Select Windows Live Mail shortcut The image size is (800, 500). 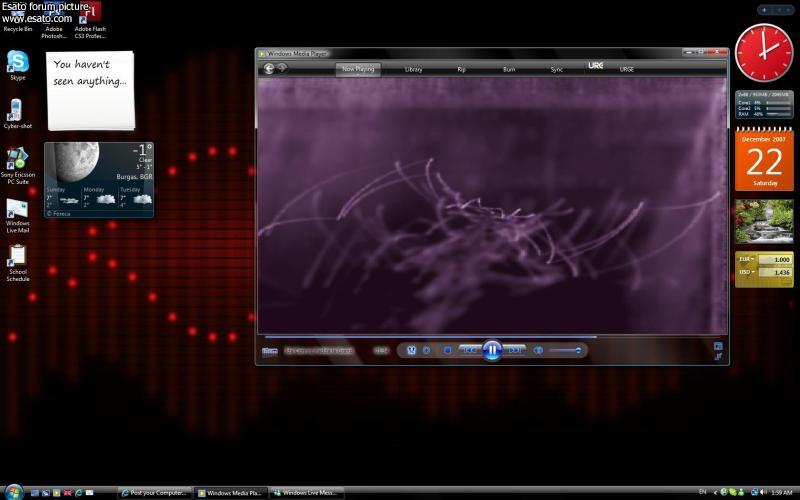coord(17,216)
